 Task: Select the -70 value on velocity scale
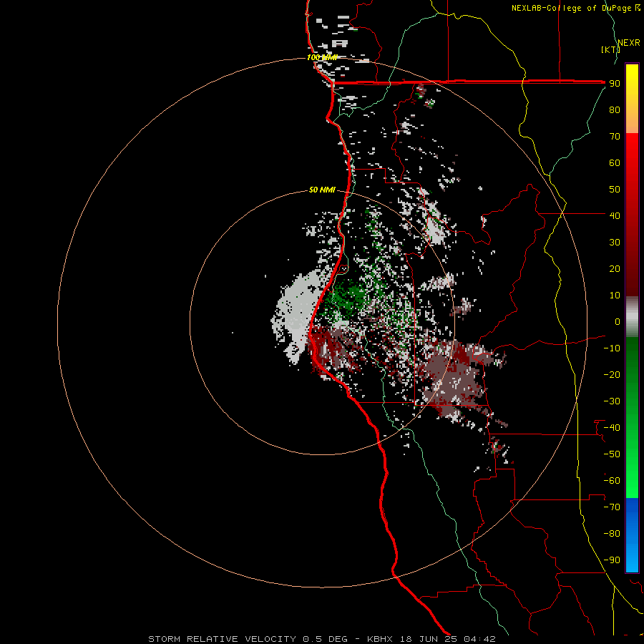612,507
